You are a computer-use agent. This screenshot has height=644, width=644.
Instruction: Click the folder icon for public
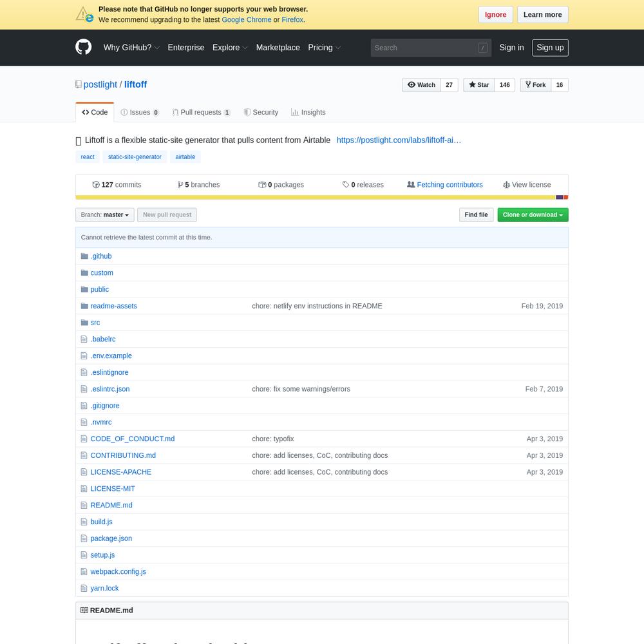(84, 289)
